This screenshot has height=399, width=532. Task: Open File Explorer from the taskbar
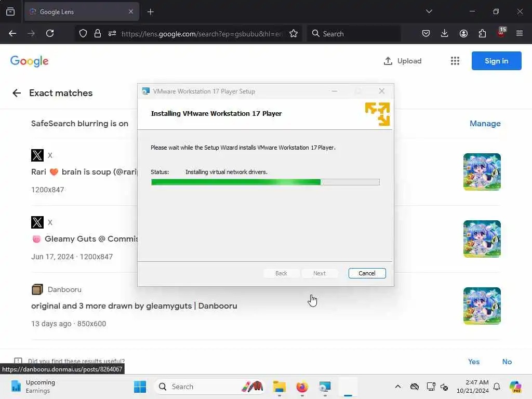coord(279,387)
